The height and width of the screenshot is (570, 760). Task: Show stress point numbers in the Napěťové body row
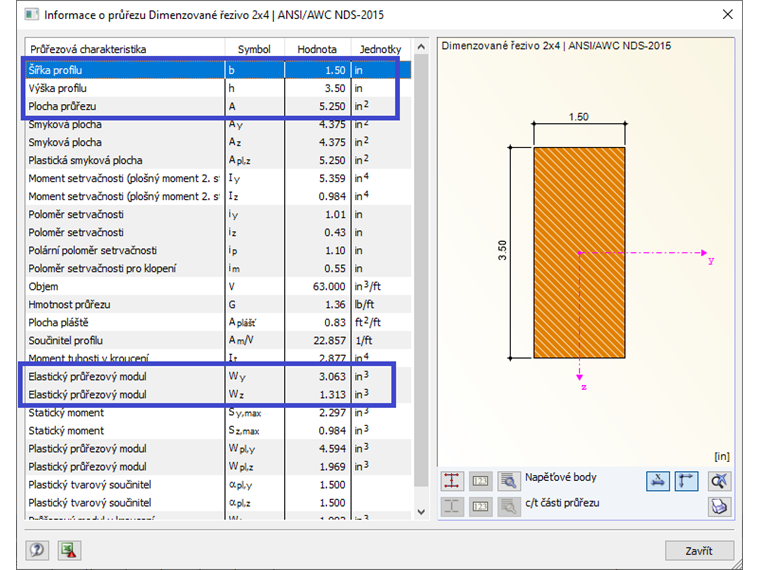tap(480, 481)
